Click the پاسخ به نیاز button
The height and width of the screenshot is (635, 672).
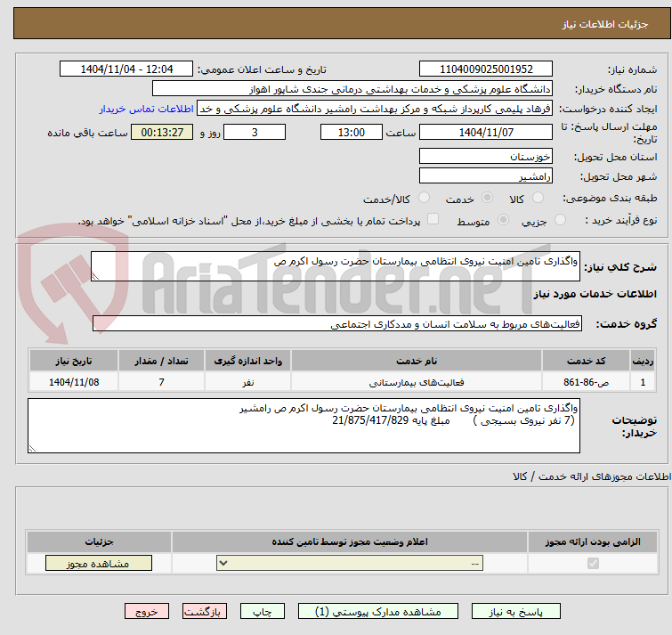pyautogui.click(x=516, y=611)
